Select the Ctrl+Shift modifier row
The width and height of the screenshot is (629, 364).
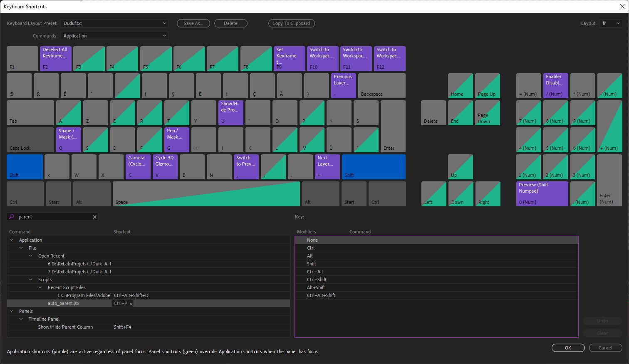click(x=317, y=280)
